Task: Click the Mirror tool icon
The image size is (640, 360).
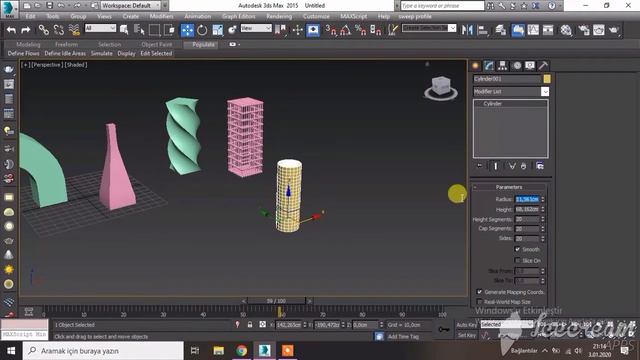Action: tap(467, 30)
